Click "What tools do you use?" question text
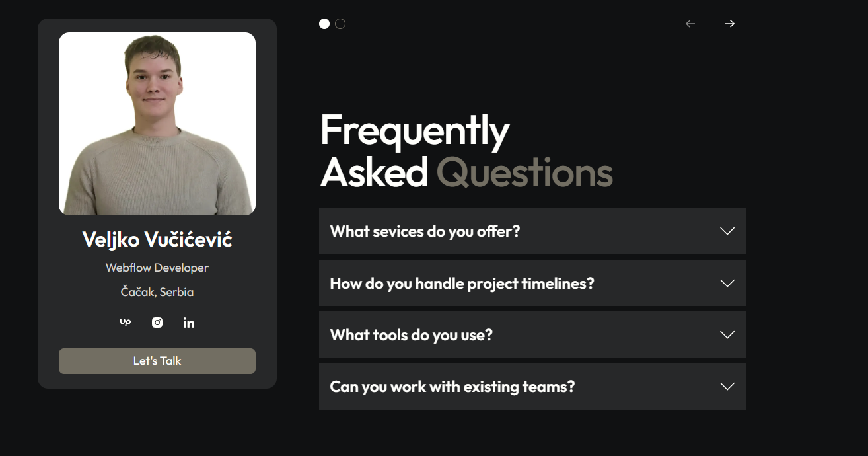This screenshot has width=868, height=456. tap(411, 335)
